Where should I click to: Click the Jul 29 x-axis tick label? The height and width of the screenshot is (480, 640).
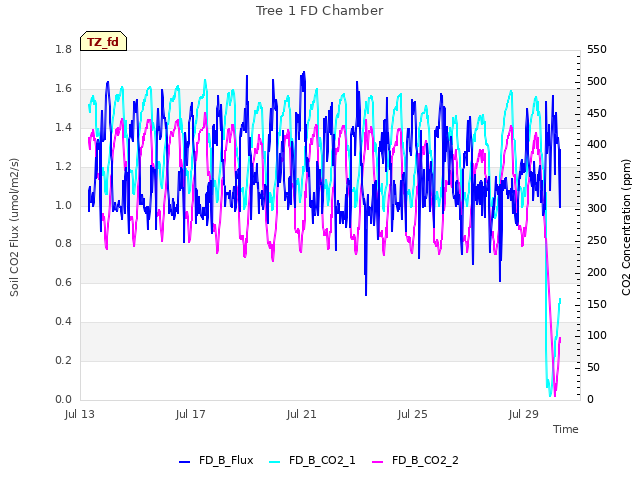point(524,414)
